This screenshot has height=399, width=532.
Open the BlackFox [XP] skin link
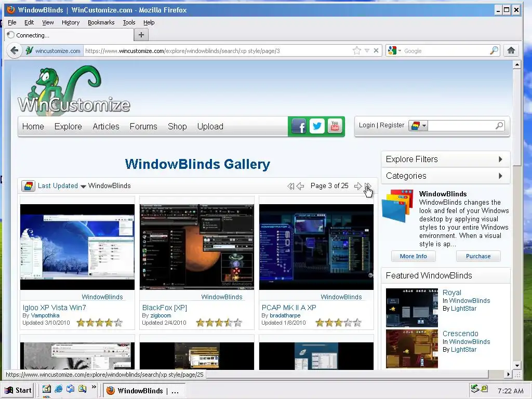[165, 308]
